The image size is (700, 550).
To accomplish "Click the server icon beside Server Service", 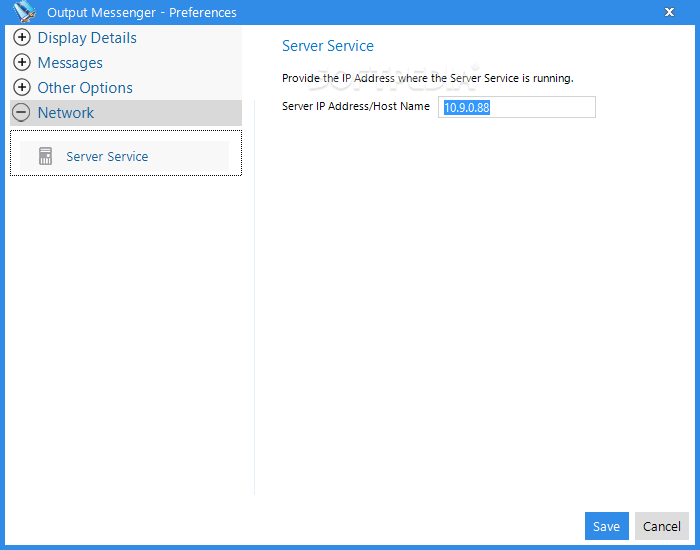I will click(46, 156).
